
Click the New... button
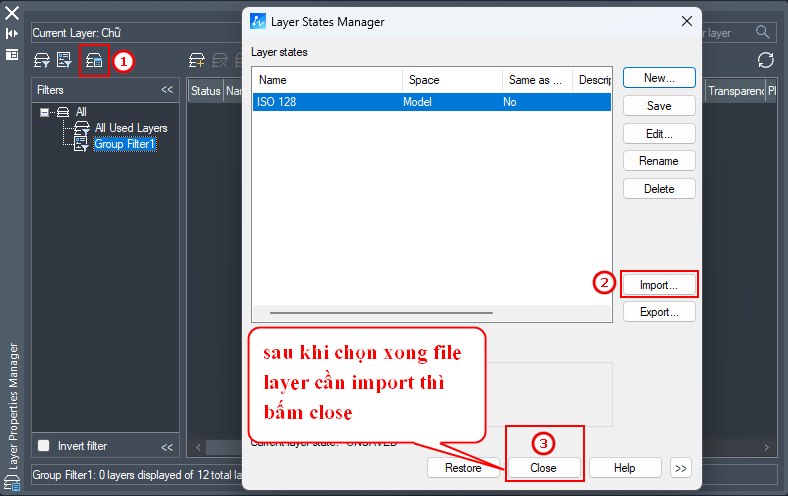[x=659, y=78]
